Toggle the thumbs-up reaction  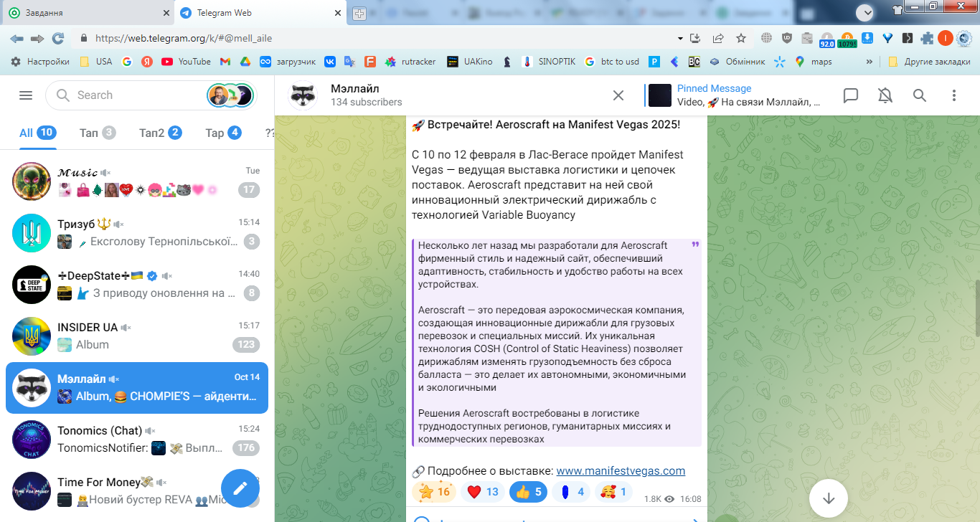coord(529,492)
